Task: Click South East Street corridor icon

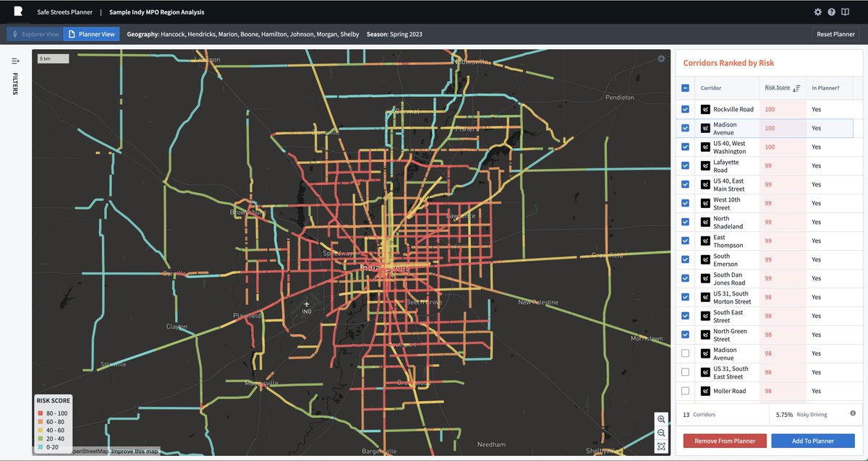Action: pyautogui.click(x=706, y=316)
